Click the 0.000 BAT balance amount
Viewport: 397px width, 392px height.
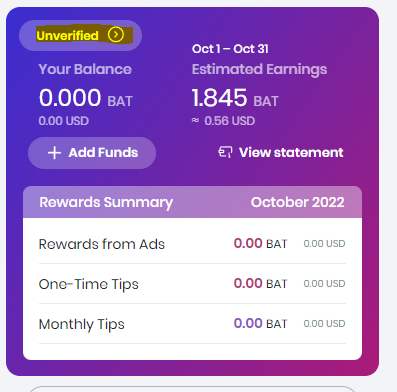tap(86, 98)
